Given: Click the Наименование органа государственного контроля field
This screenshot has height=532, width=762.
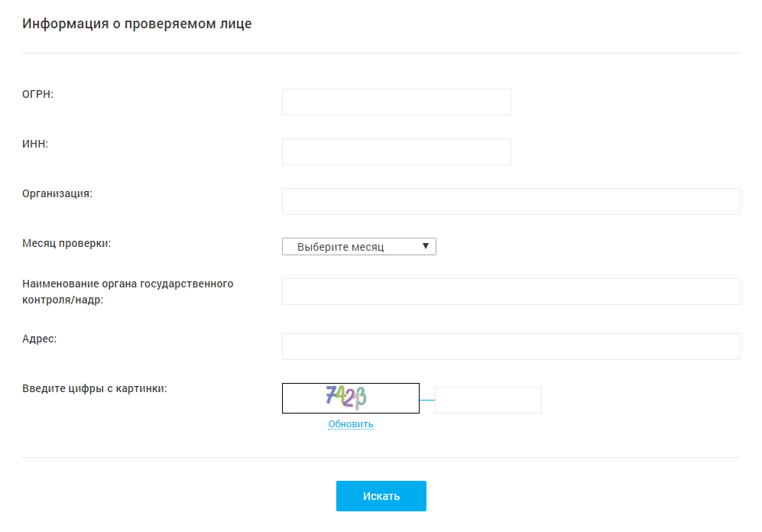Looking at the screenshot, I should pos(511,291).
